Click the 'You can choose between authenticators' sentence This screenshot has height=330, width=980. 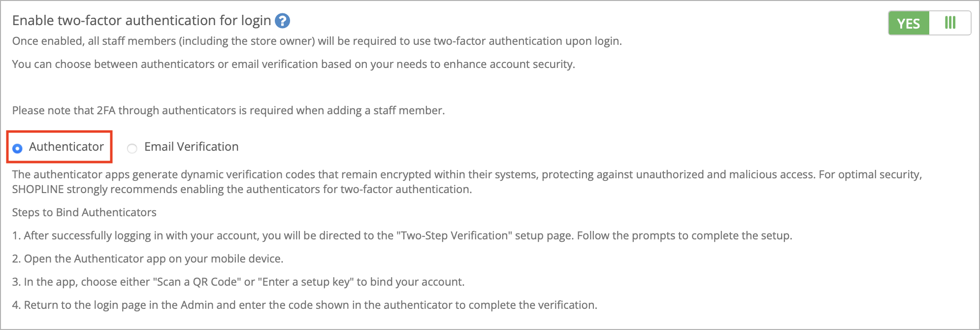pos(294,64)
